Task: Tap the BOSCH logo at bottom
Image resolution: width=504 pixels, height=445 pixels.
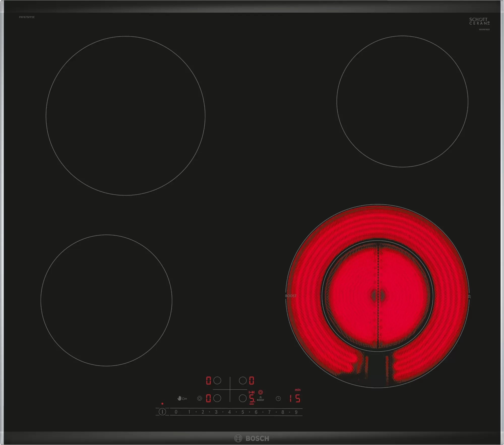Action: 252,438
